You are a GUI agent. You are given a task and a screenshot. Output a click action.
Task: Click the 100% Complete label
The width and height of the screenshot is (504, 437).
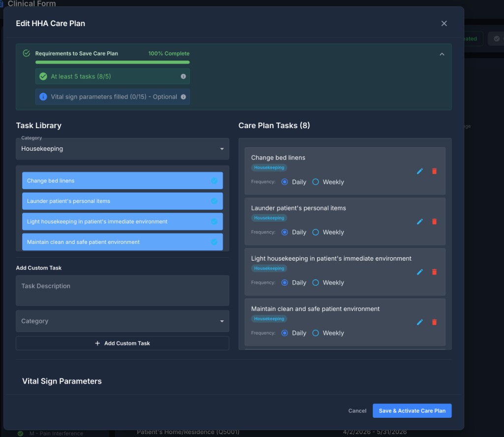point(169,53)
